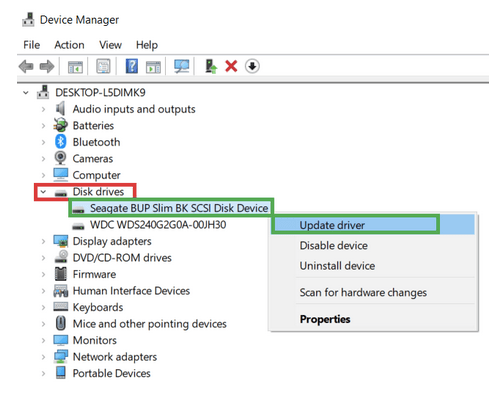Click the DVD/CD-ROM drives disc icon
This screenshot has width=502, height=415.
coord(61,257)
